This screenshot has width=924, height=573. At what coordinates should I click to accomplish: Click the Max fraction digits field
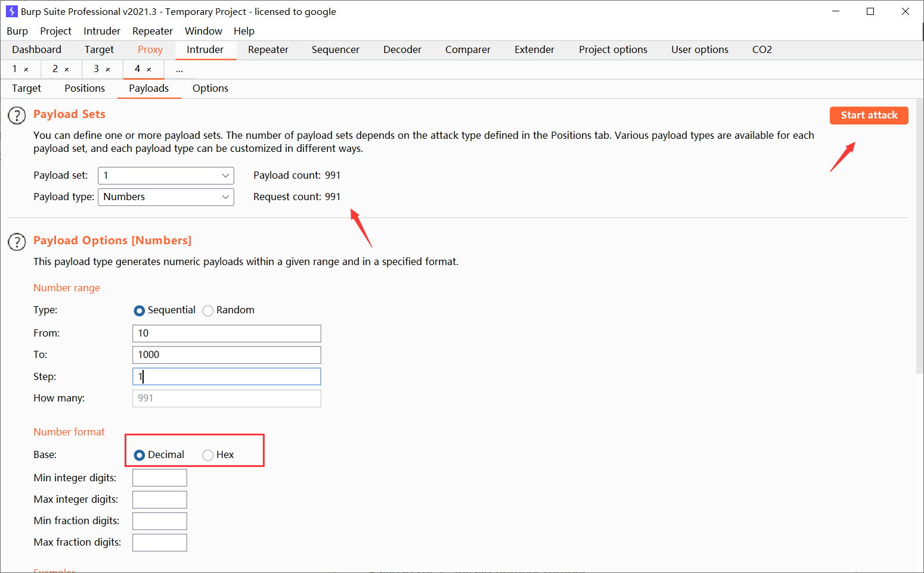pyautogui.click(x=160, y=543)
